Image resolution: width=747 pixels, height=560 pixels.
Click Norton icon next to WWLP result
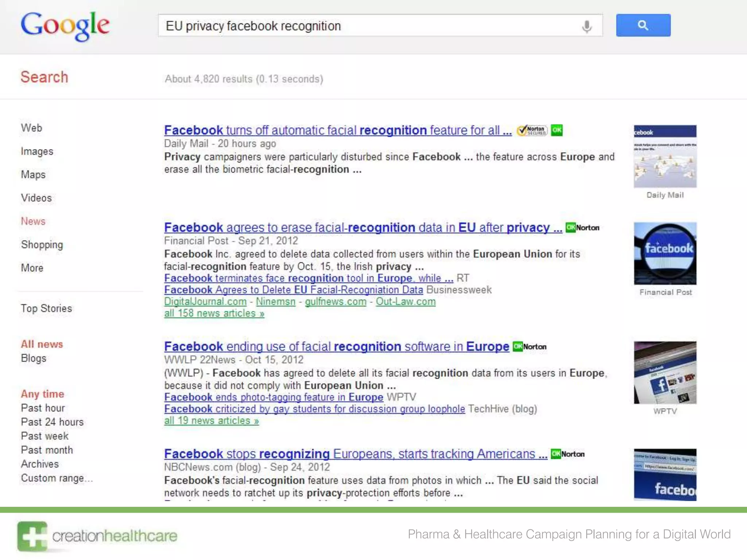pyautogui.click(x=530, y=346)
